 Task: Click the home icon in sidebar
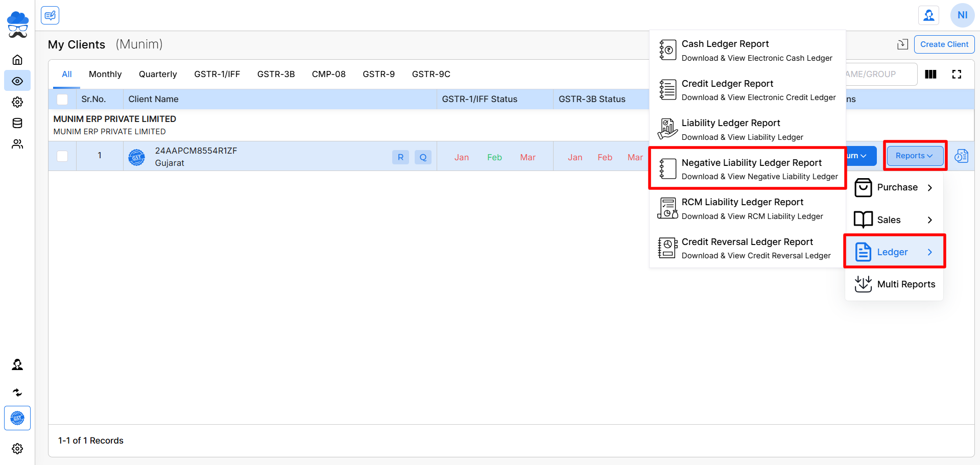coord(17,60)
